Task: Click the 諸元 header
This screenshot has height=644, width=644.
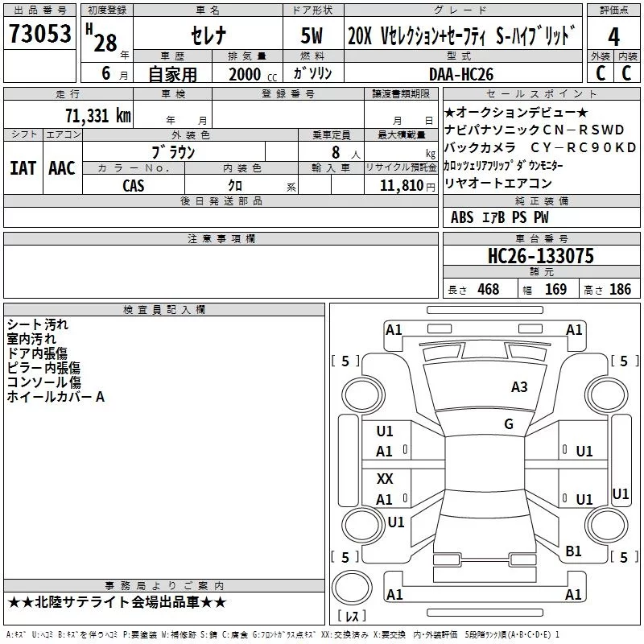Action: coord(541,271)
